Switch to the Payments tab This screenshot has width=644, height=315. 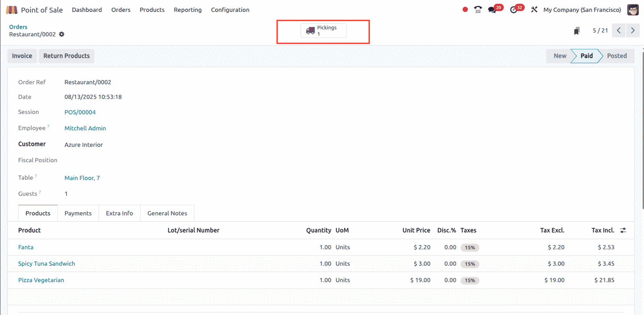click(78, 213)
